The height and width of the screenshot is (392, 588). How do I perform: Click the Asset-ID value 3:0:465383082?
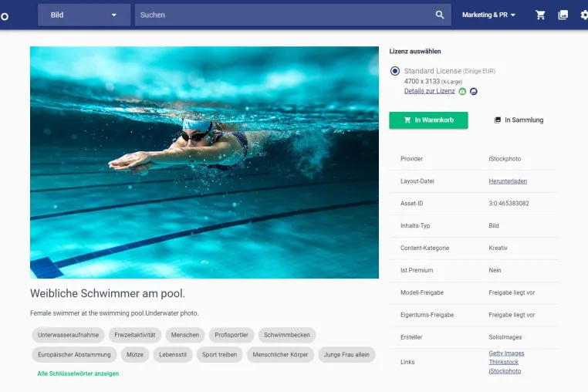(509, 203)
